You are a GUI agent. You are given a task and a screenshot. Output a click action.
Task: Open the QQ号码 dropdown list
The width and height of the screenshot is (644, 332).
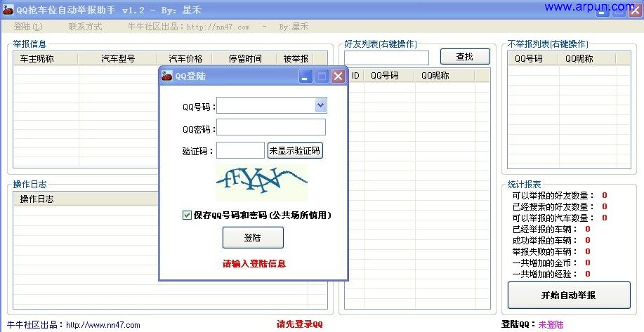[320, 105]
